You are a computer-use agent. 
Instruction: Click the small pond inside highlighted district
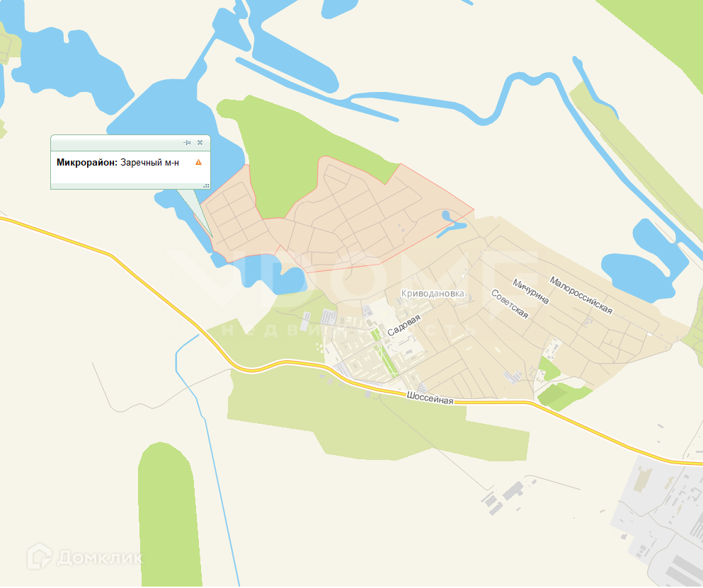452,223
